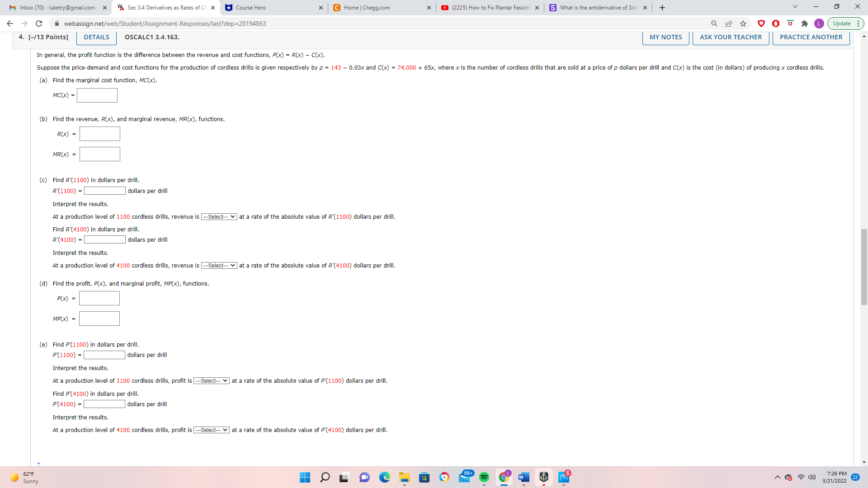Click the share icon in the toolbar

(729, 23)
